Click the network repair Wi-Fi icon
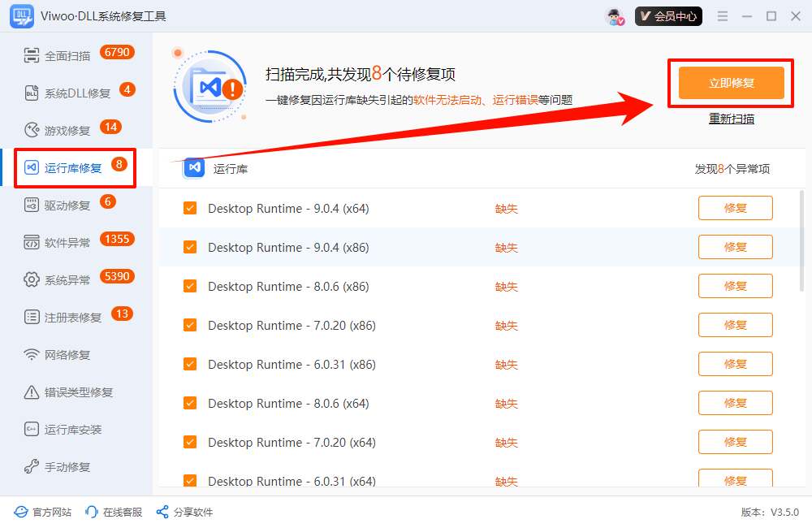812x528 pixels. (32, 355)
